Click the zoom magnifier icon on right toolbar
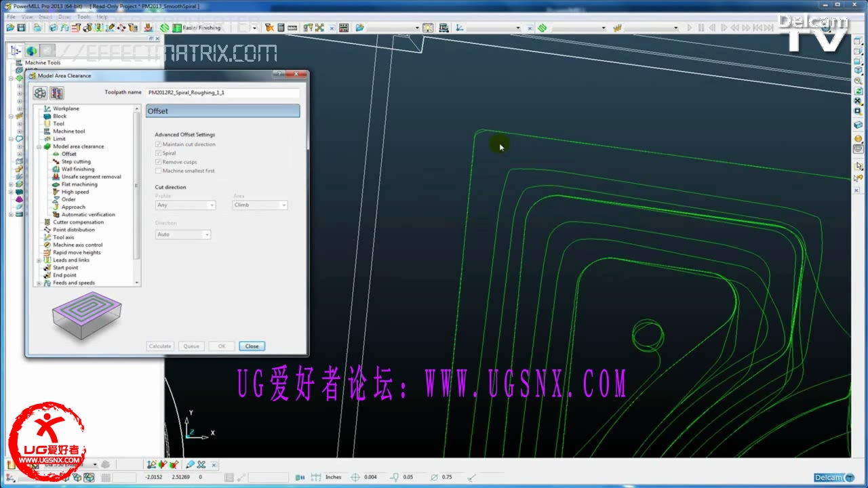 click(858, 81)
